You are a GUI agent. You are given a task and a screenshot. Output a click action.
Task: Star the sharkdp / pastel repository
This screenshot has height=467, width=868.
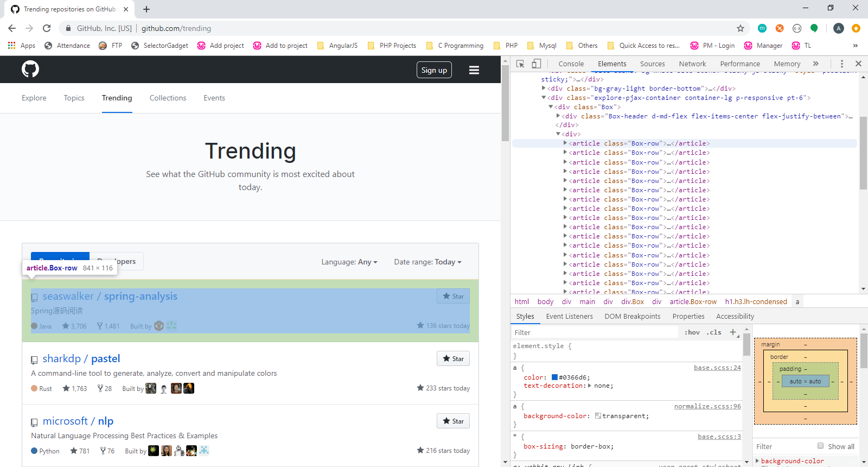pos(453,358)
